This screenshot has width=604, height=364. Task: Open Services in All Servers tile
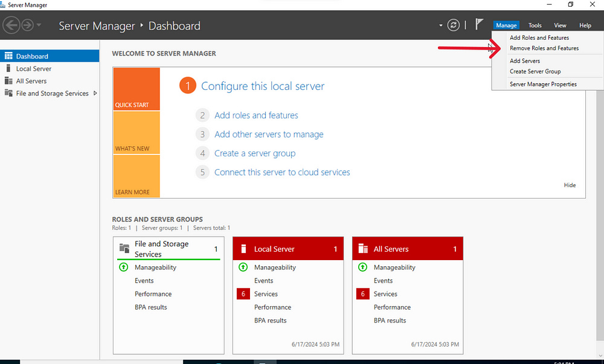tap(385, 294)
